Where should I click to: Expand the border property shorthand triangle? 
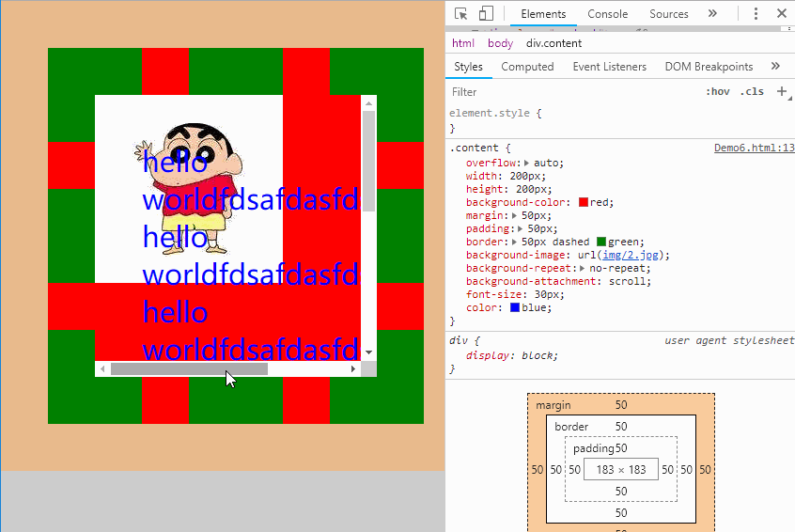tap(514, 242)
